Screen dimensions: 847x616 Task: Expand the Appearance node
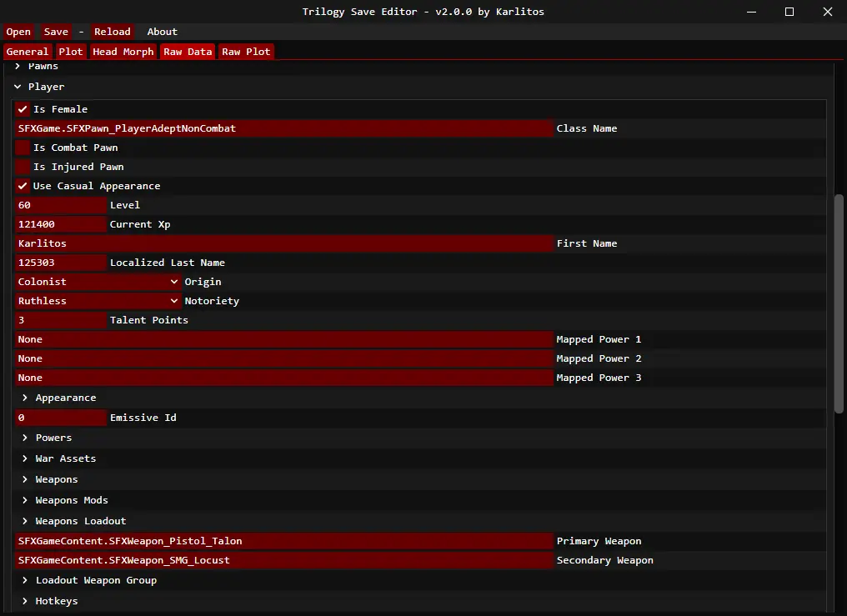[x=25, y=398]
